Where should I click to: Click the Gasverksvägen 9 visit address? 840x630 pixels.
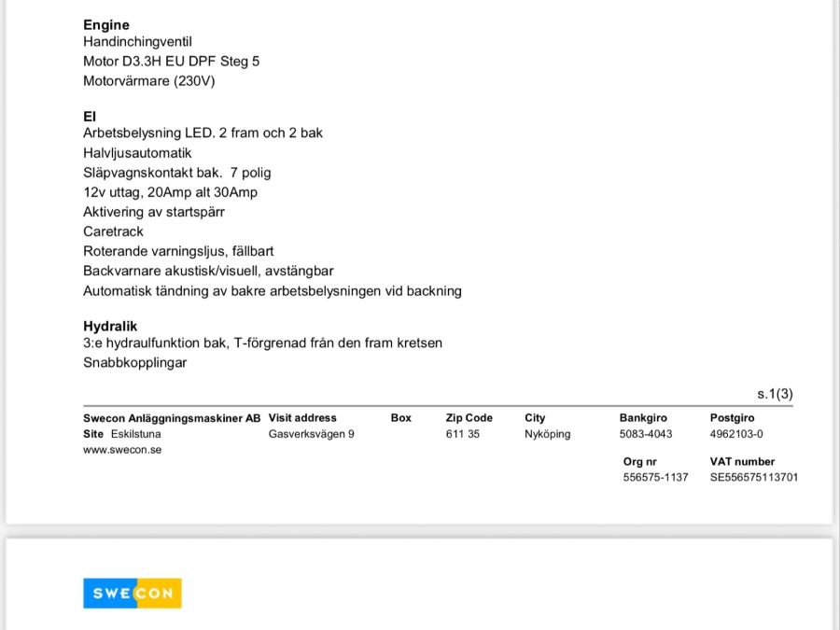pos(312,434)
